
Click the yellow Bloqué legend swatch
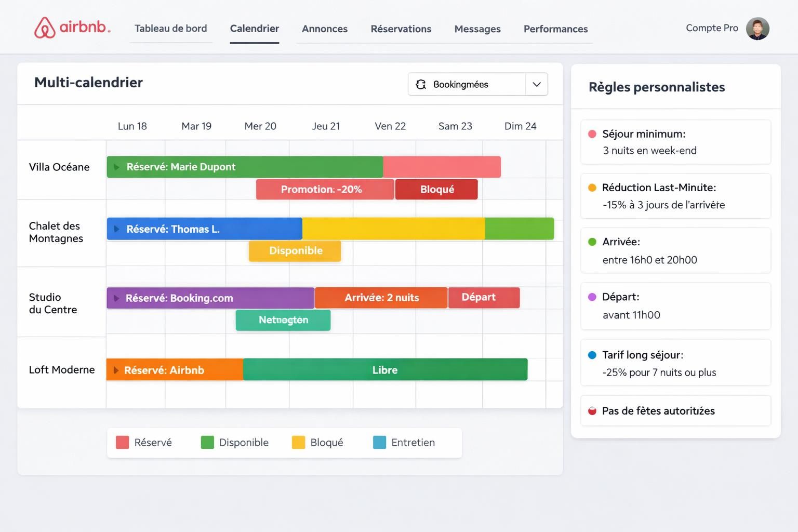coord(298,443)
